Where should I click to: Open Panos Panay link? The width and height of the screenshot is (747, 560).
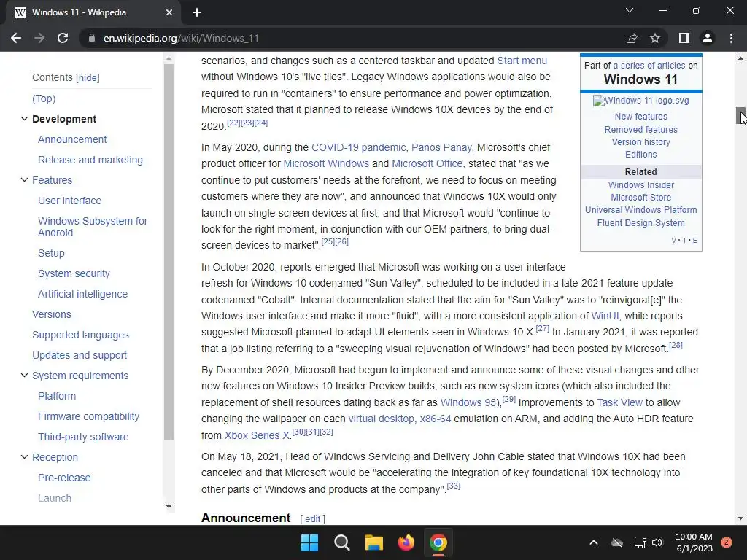point(441,147)
